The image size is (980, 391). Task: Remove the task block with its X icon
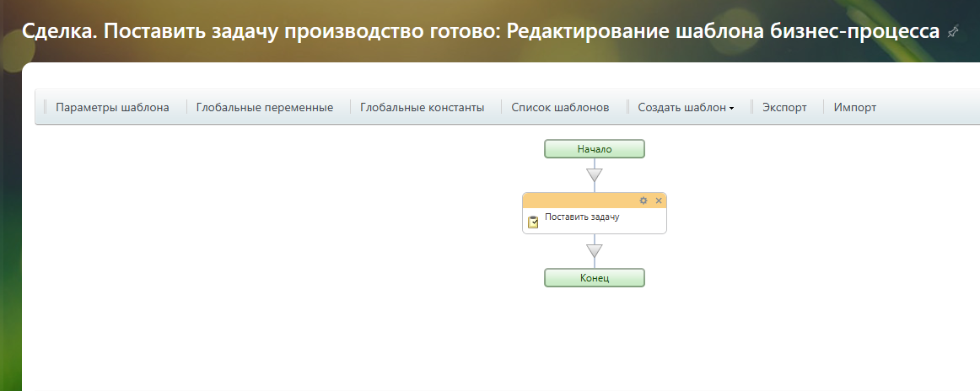click(659, 201)
